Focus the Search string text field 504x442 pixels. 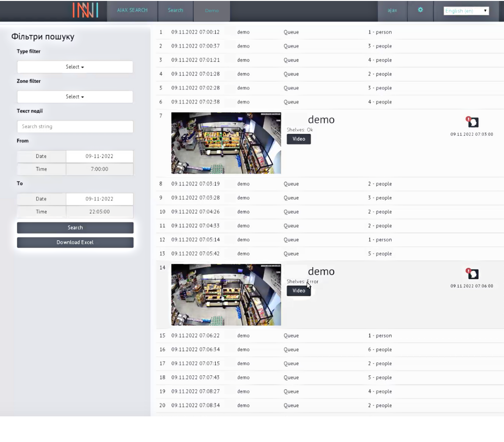(x=75, y=126)
